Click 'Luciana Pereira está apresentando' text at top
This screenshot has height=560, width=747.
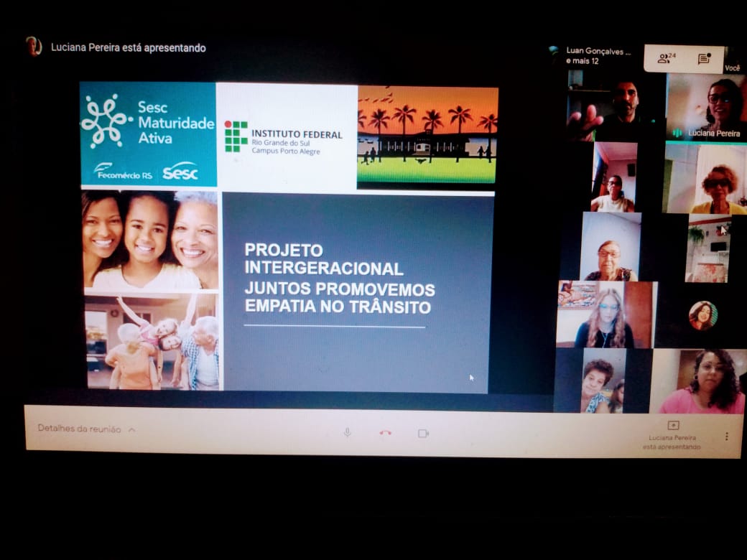coord(128,48)
